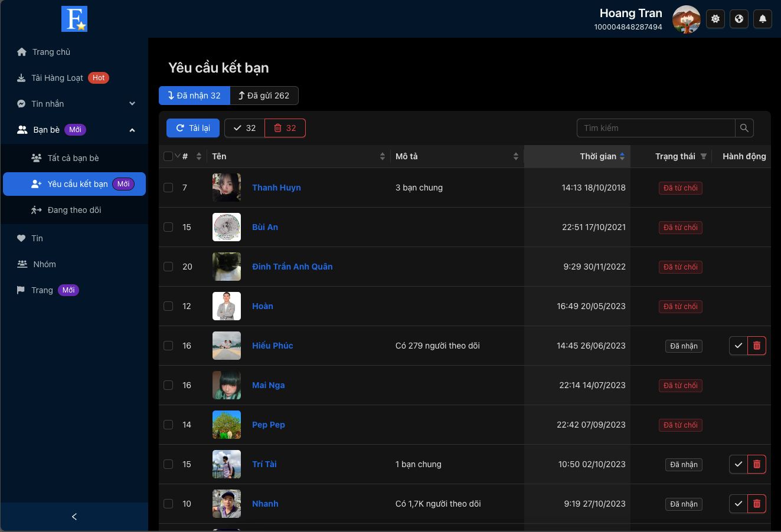The width and height of the screenshot is (781, 532).
Task: Open the notifications bell
Action: click(763, 19)
